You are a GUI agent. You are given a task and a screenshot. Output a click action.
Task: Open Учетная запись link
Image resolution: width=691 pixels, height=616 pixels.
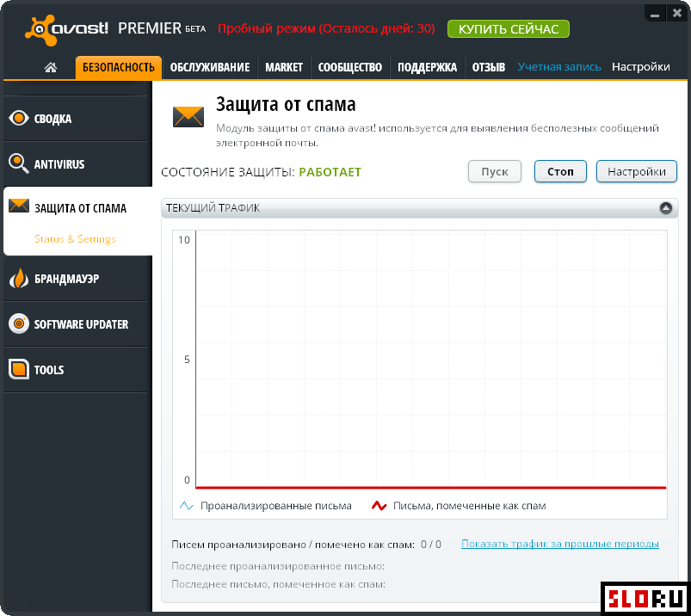point(559,67)
